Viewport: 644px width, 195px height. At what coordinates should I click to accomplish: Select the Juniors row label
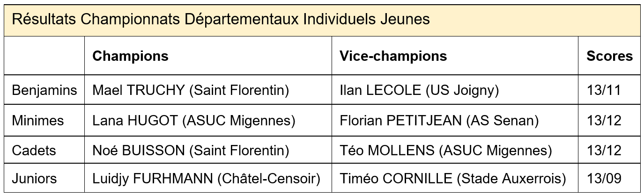pyautogui.click(x=35, y=179)
